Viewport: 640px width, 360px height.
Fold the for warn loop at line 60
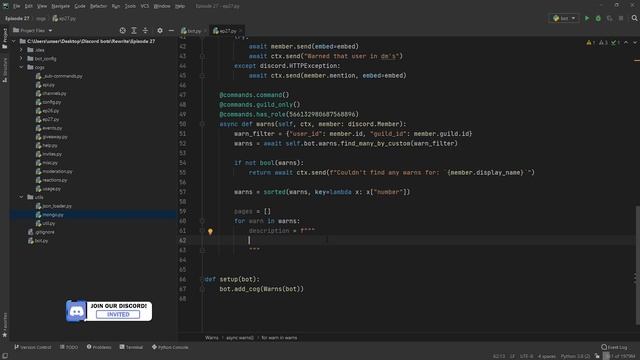202,221
